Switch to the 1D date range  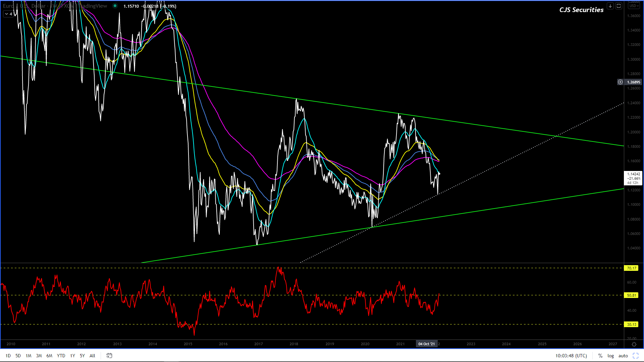[8, 356]
